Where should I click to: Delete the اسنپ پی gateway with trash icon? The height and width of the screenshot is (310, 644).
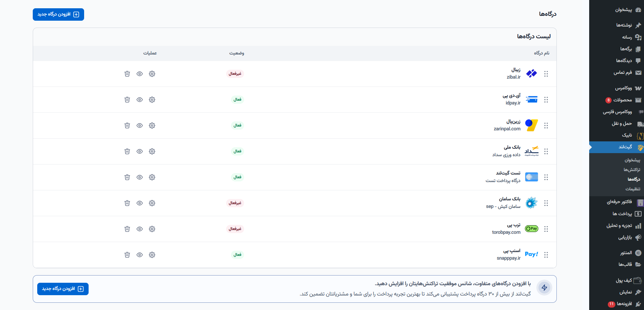pyautogui.click(x=127, y=255)
